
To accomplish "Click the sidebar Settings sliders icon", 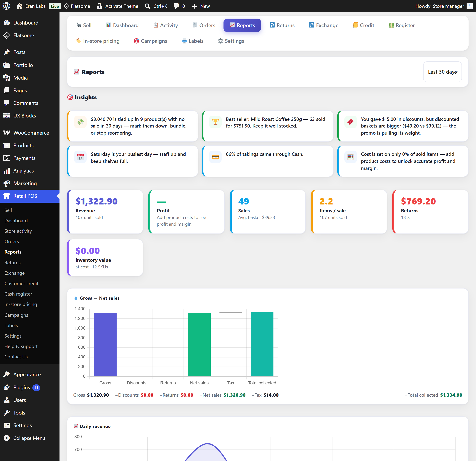I will point(7,425).
